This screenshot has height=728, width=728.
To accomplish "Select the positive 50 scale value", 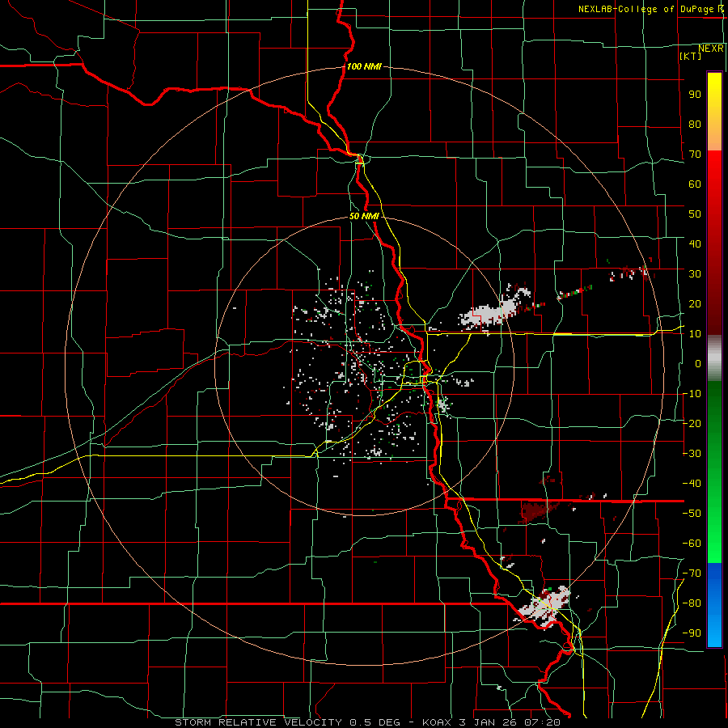I will point(695,214).
